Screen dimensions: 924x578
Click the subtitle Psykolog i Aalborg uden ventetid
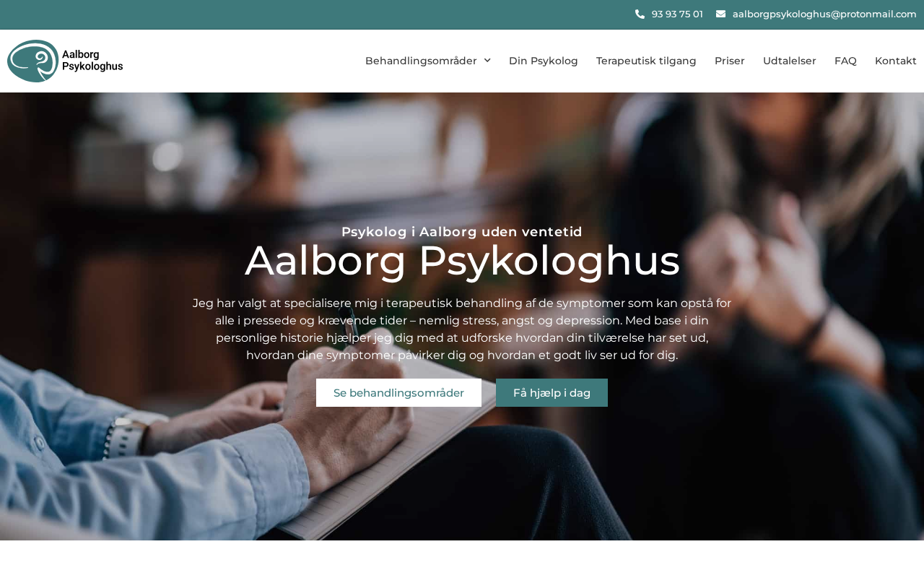click(x=462, y=232)
